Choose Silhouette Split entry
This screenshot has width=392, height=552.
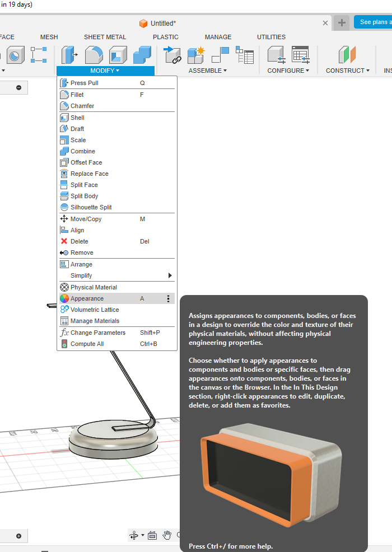click(116, 207)
